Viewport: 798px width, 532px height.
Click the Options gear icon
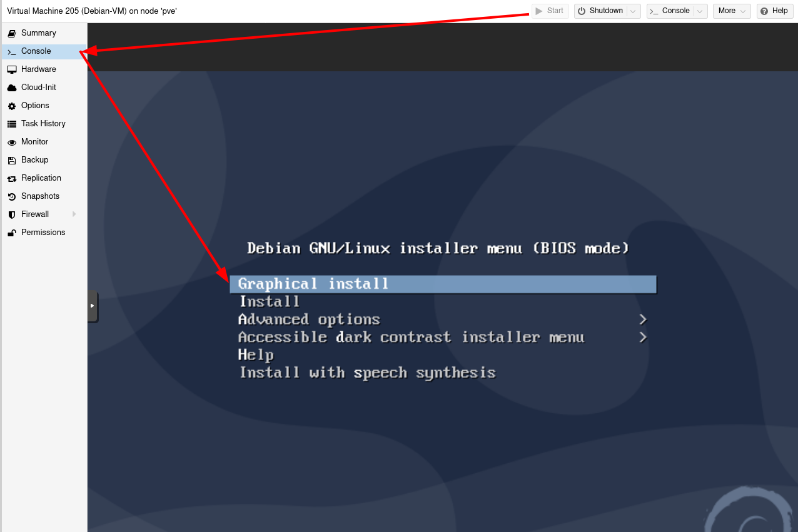(x=11, y=106)
